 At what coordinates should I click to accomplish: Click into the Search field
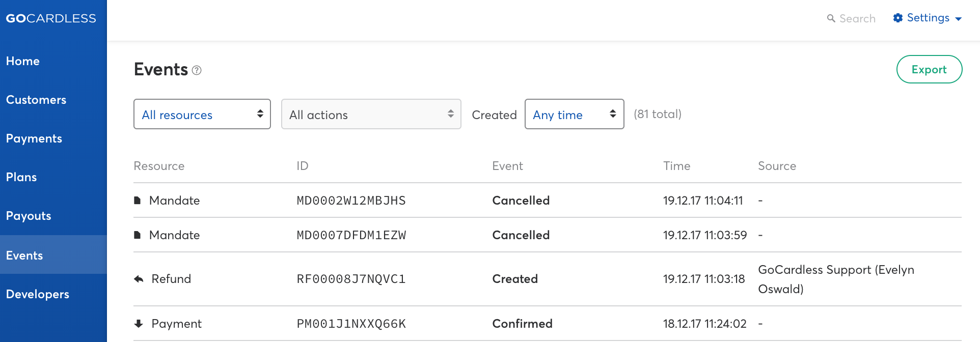[x=857, y=18]
